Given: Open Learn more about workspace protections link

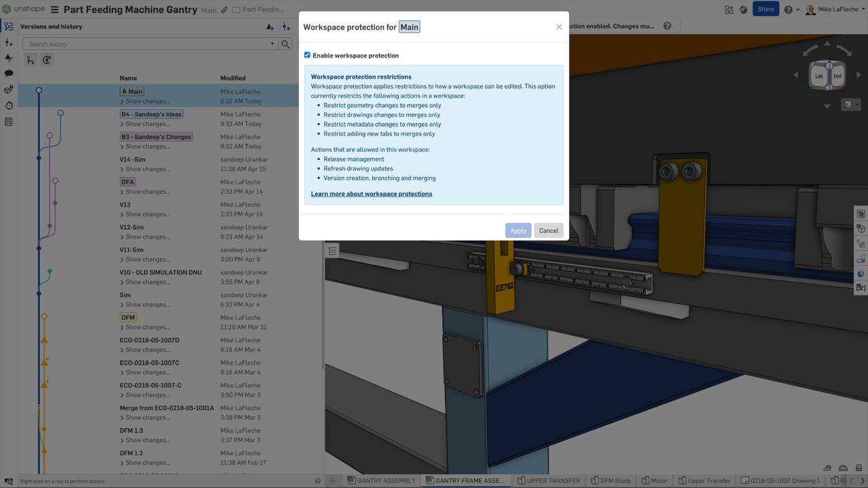Looking at the screenshot, I should tap(371, 194).
